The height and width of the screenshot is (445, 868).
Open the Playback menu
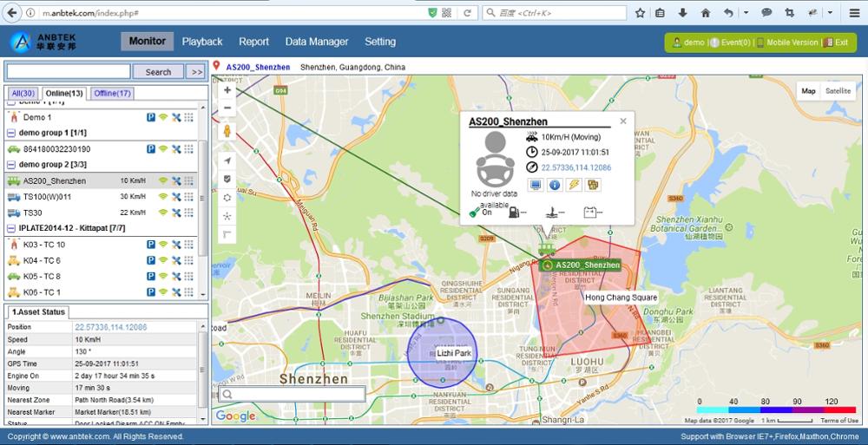point(202,42)
